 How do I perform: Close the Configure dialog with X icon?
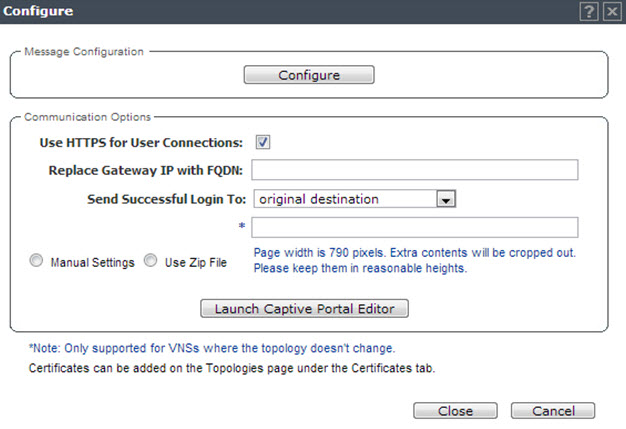tap(612, 11)
